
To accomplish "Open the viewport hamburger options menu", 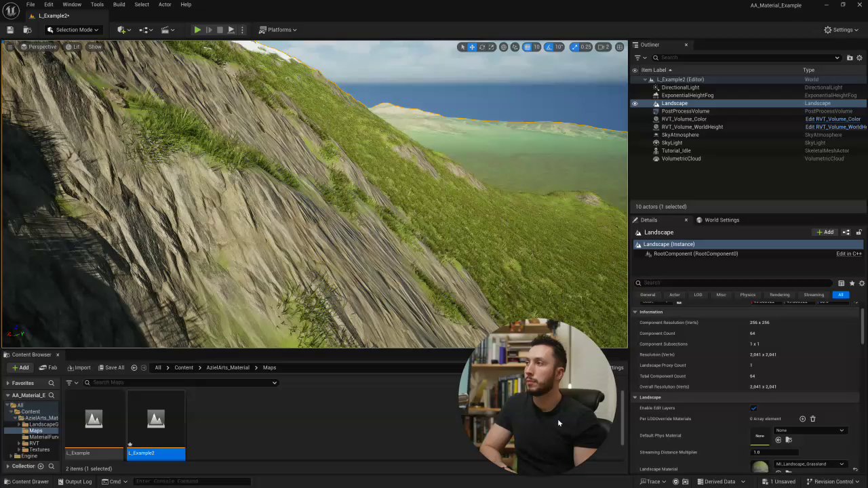I will pos(9,47).
